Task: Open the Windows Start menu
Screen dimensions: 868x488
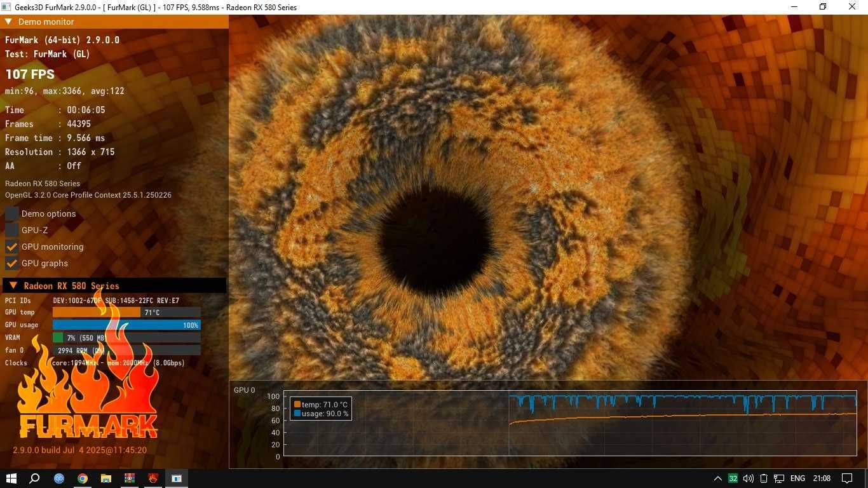Action: [11, 478]
